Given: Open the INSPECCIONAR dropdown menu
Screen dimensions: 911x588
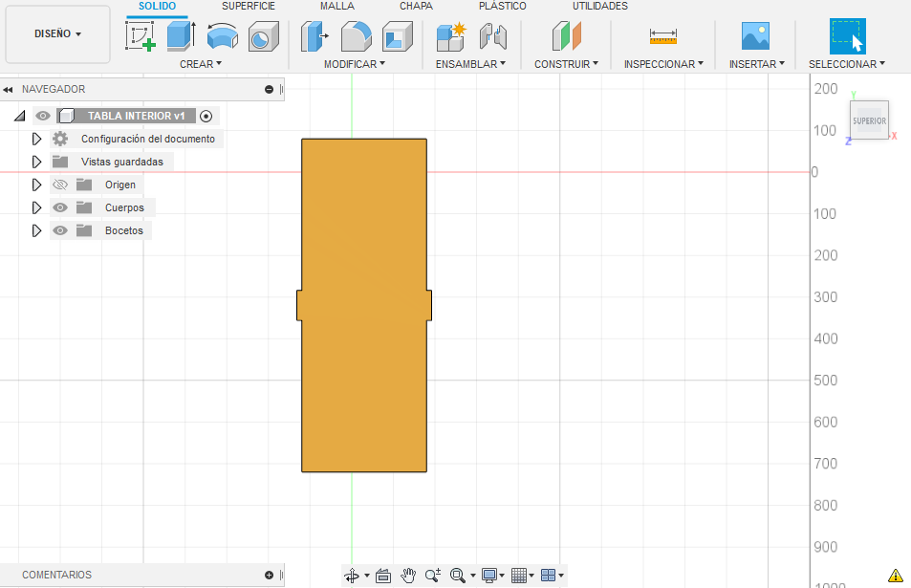Looking at the screenshot, I should (x=663, y=64).
